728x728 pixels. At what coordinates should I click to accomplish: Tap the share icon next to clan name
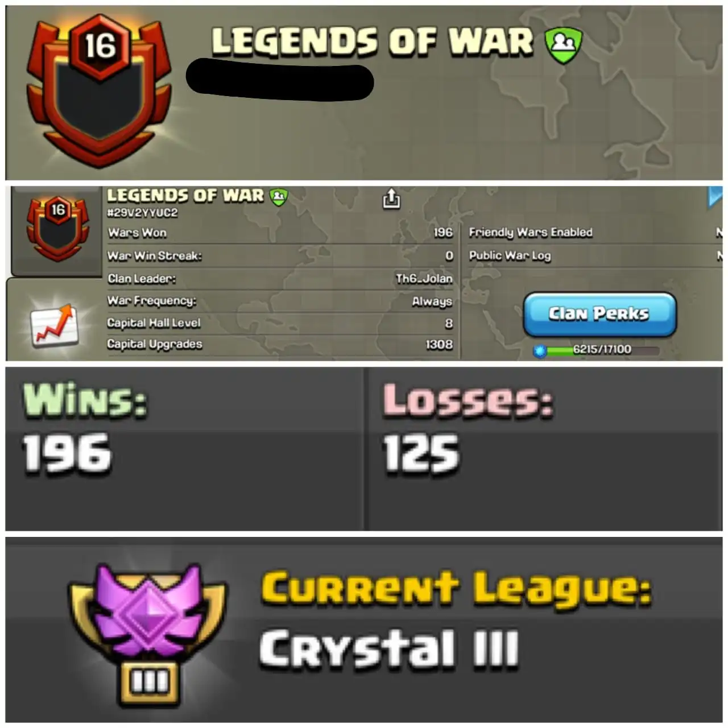tap(391, 198)
